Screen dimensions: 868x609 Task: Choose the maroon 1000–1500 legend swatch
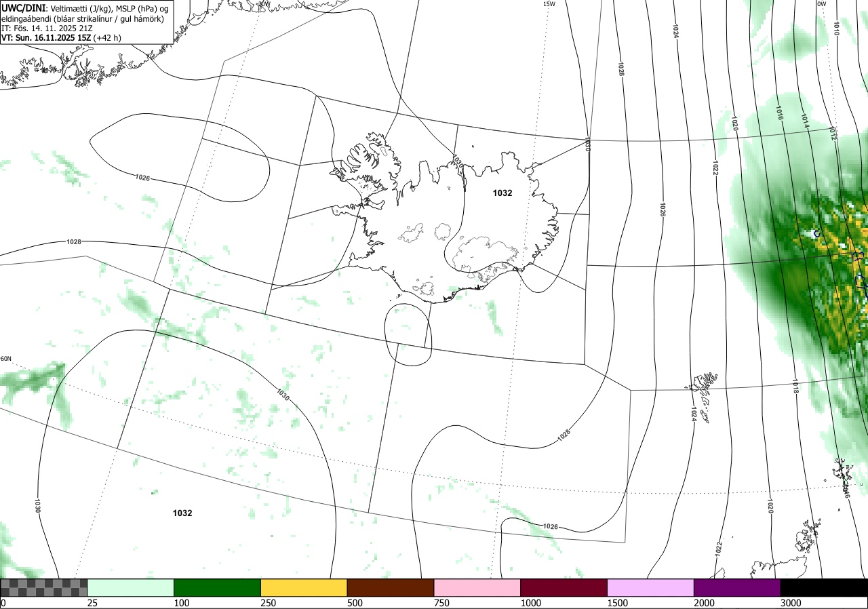point(564,587)
